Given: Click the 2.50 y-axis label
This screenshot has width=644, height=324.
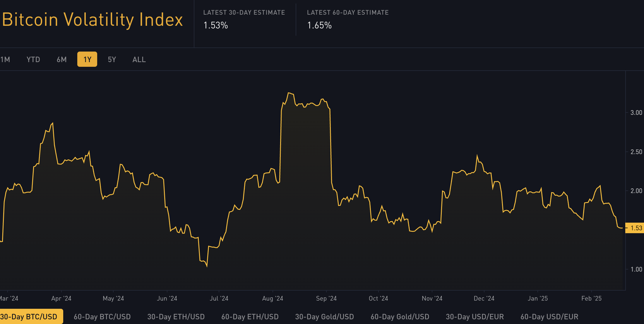Looking at the screenshot, I should pyautogui.click(x=636, y=152).
